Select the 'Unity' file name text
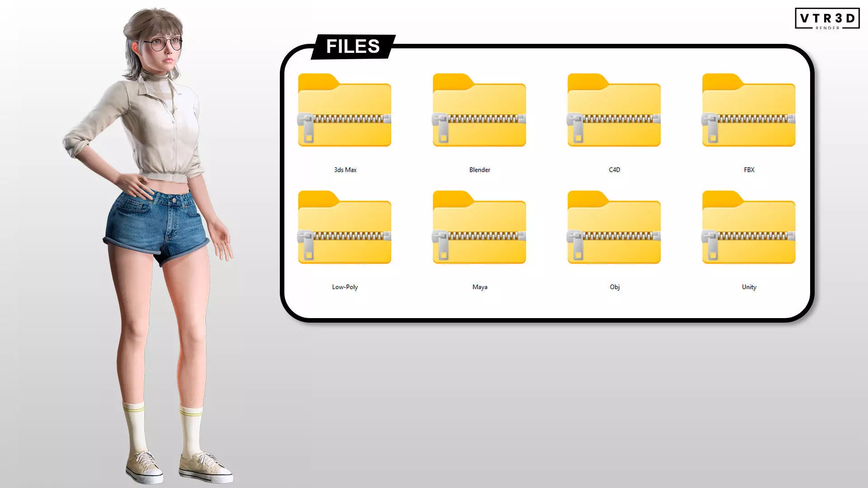The image size is (868, 488). click(x=749, y=287)
